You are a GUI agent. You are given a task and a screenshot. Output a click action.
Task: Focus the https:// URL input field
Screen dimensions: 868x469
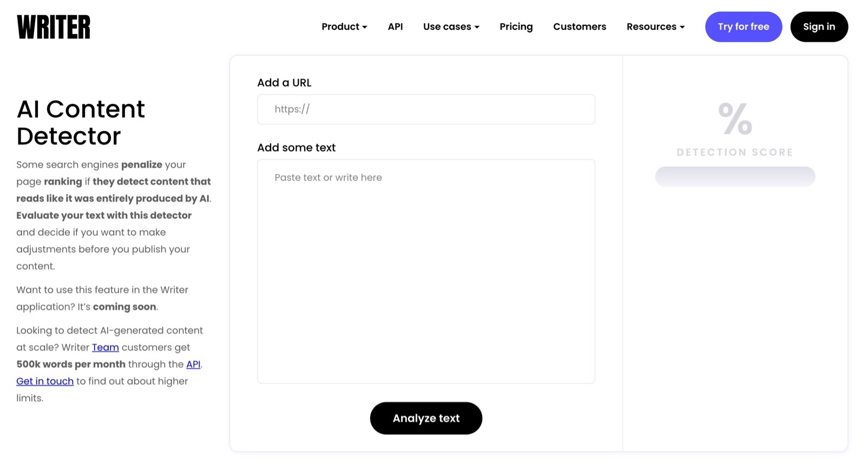[426, 109]
